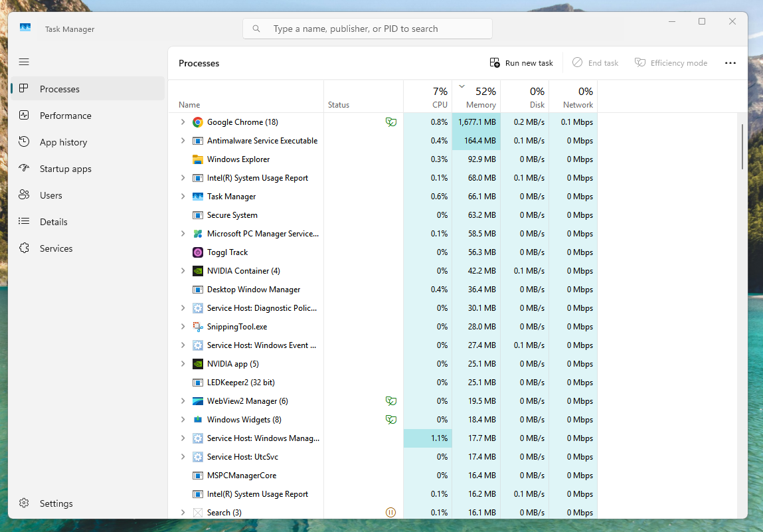The width and height of the screenshot is (763, 532).
Task: Sort by the Disk column header
Action: (525, 96)
